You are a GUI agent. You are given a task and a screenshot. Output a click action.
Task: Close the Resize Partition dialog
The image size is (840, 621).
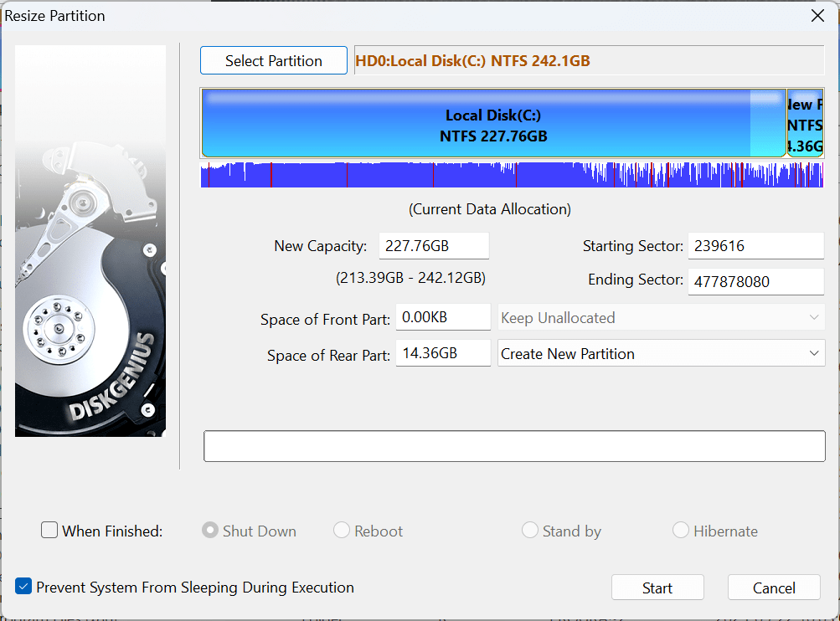(817, 15)
